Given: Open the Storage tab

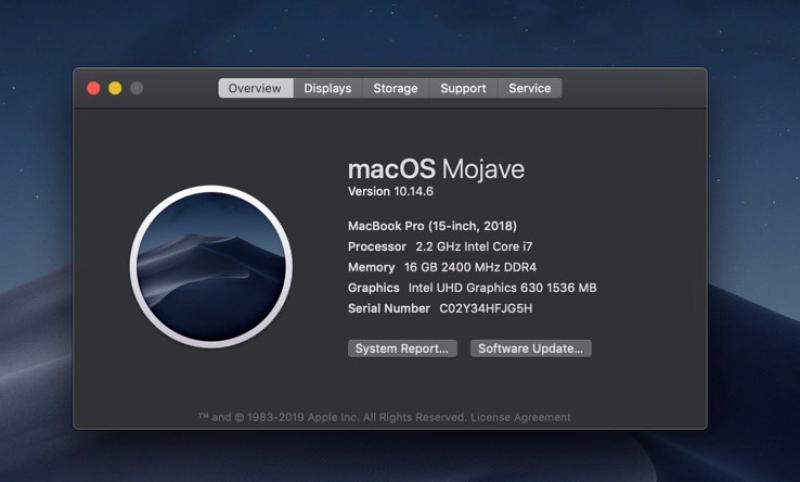Looking at the screenshot, I should pos(395,88).
